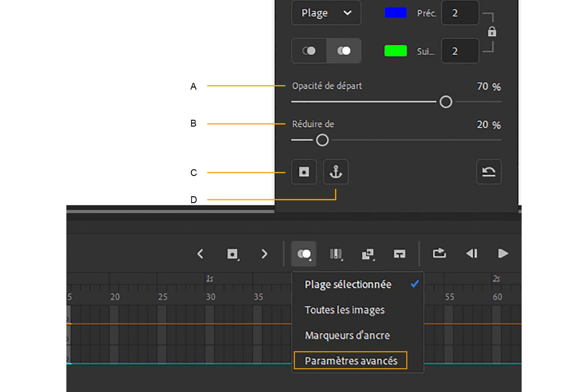This screenshot has height=392, width=588.
Task: Go to previous keyframe arrow
Action: click(x=200, y=254)
